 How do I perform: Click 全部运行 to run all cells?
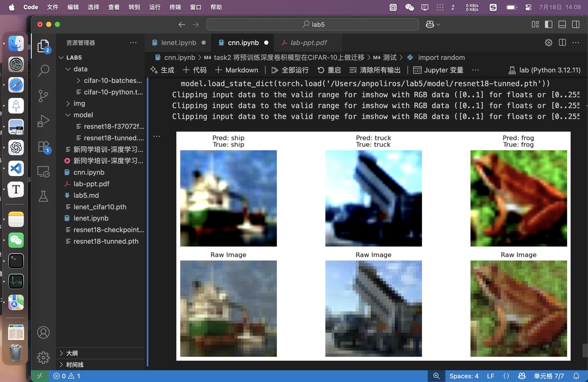pyautogui.click(x=290, y=70)
